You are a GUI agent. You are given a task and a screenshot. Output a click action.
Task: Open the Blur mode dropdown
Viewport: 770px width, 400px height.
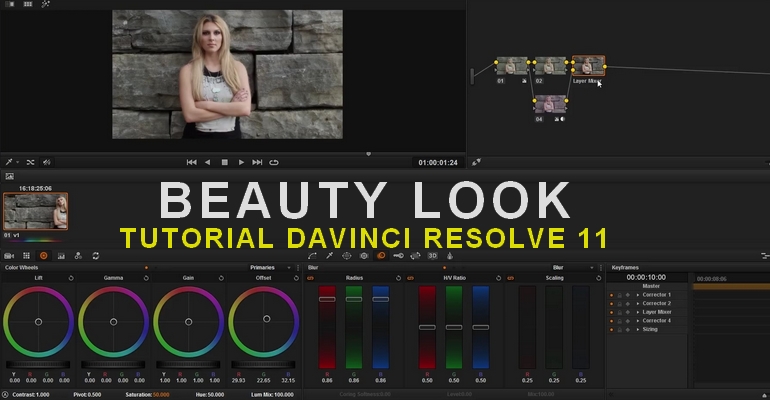click(x=573, y=267)
